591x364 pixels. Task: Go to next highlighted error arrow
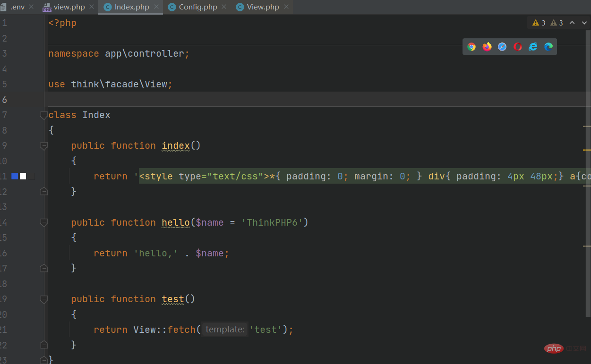pos(584,23)
